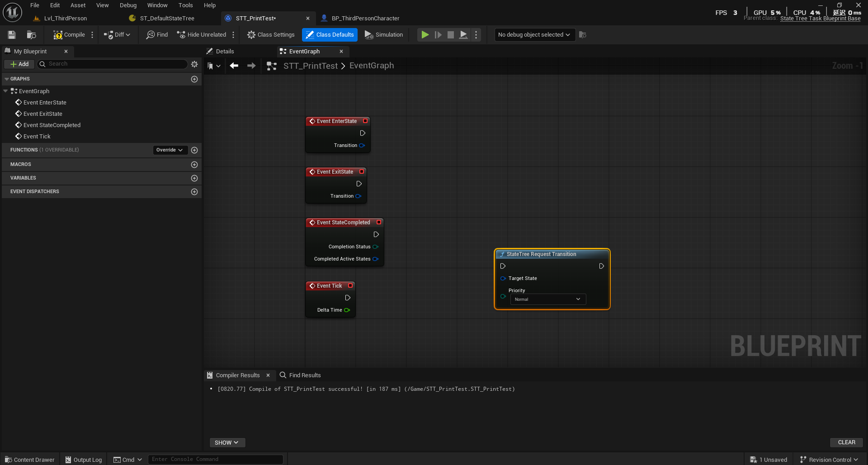This screenshot has width=868, height=465.
Task: Open play mode options menu
Action: [476, 35]
